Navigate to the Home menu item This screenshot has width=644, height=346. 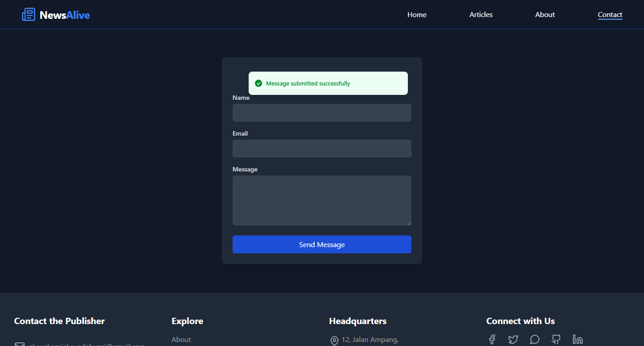tap(417, 14)
